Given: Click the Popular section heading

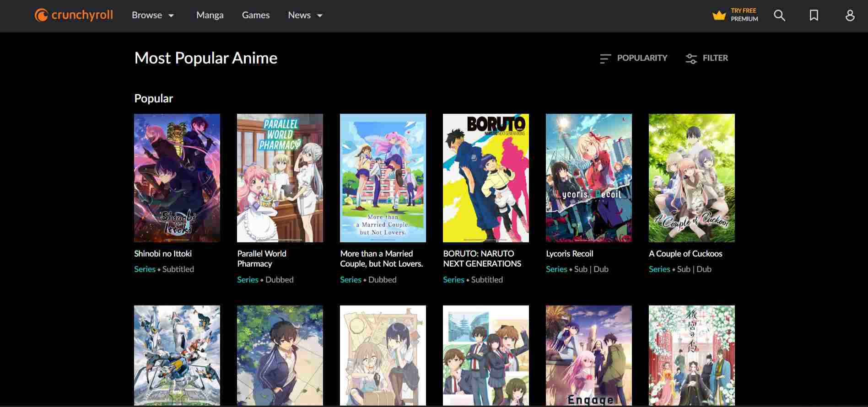Looking at the screenshot, I should tap(154, 99).
